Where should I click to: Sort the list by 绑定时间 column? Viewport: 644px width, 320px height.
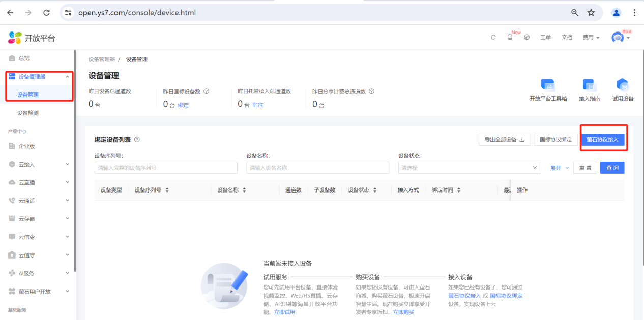(458, 190)
